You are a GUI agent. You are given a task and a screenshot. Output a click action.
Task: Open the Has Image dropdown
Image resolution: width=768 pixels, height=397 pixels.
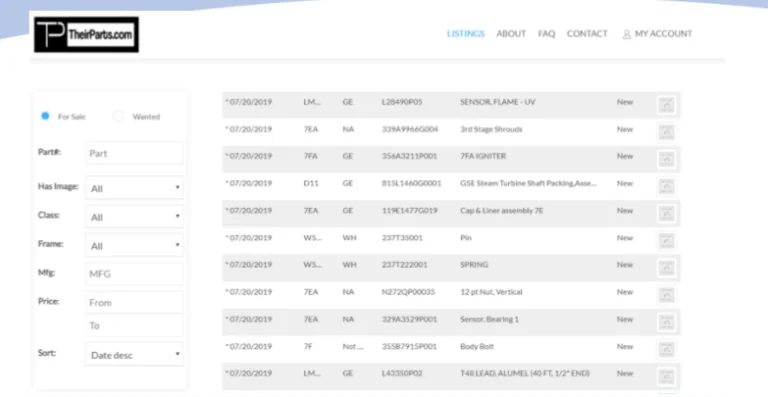pyautogui.click(x=134, y=188)
